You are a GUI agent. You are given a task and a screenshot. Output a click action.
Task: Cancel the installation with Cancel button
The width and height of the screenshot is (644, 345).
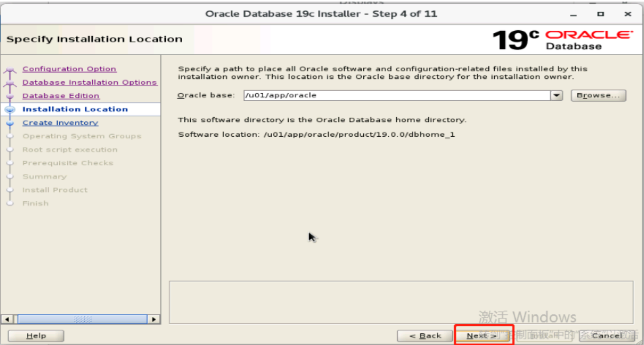coord(607,336)
